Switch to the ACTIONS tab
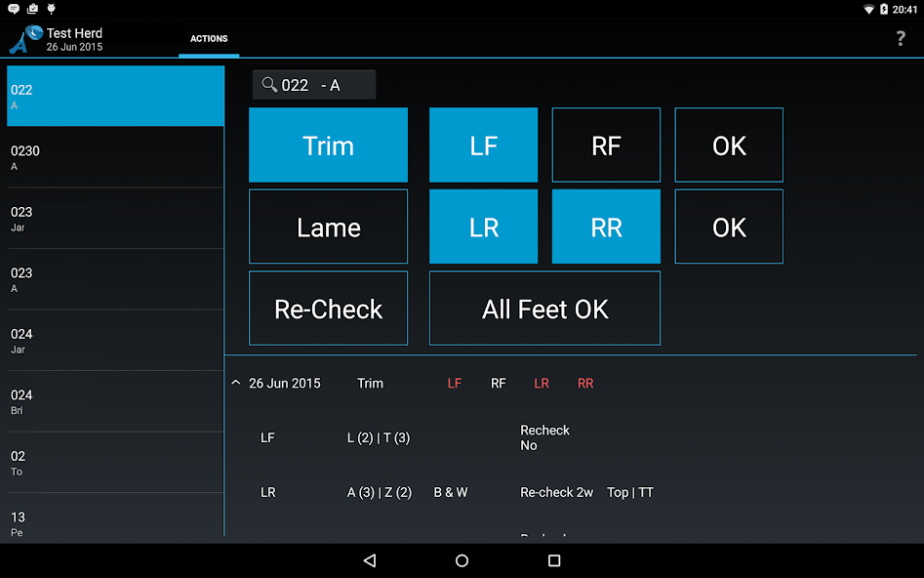The height and width of the screenshot is (578, 924). coord(209,39)
